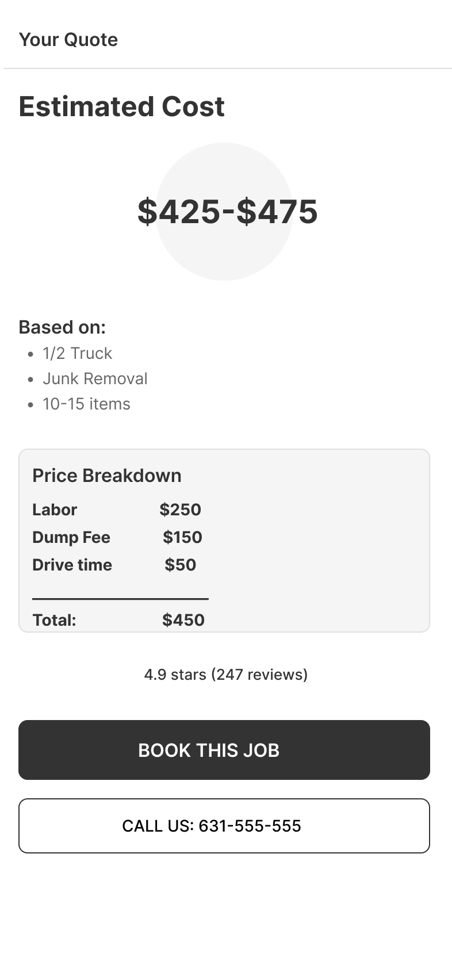
Task: Select the Junk Removal list item
Action: point(95,378)
